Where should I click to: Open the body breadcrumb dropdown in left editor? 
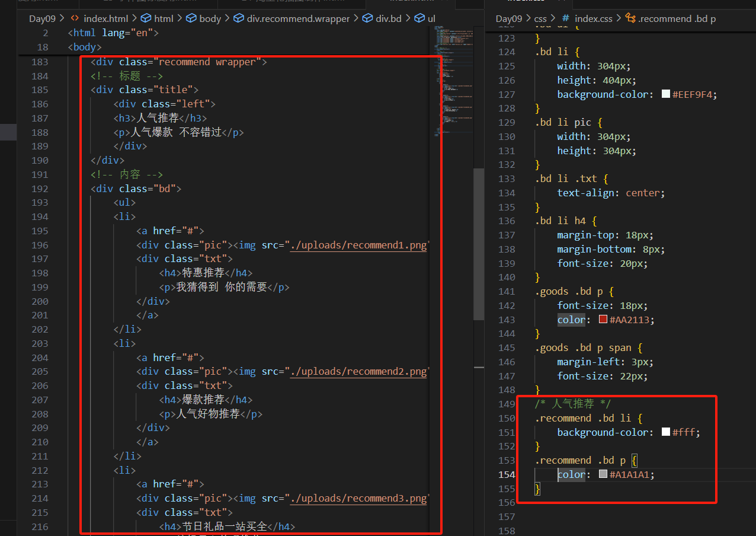click(x=209, y=18)
